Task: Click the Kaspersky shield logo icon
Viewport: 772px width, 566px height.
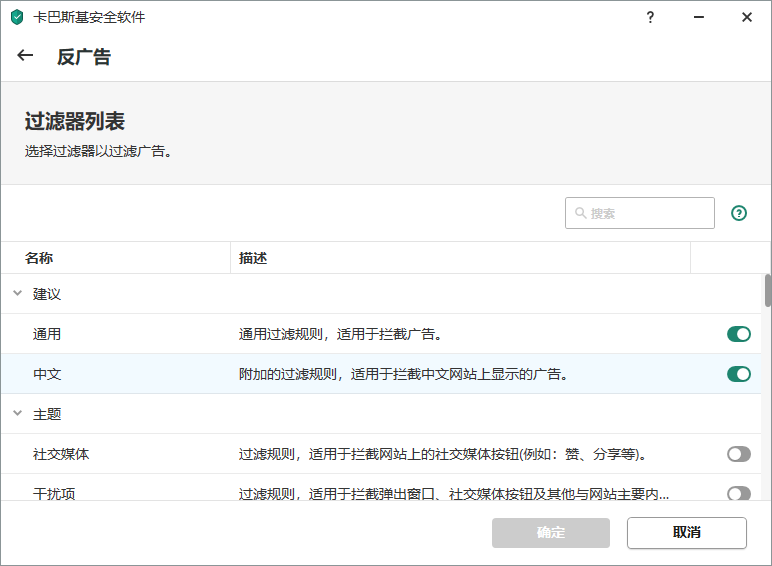Action: 17,17
